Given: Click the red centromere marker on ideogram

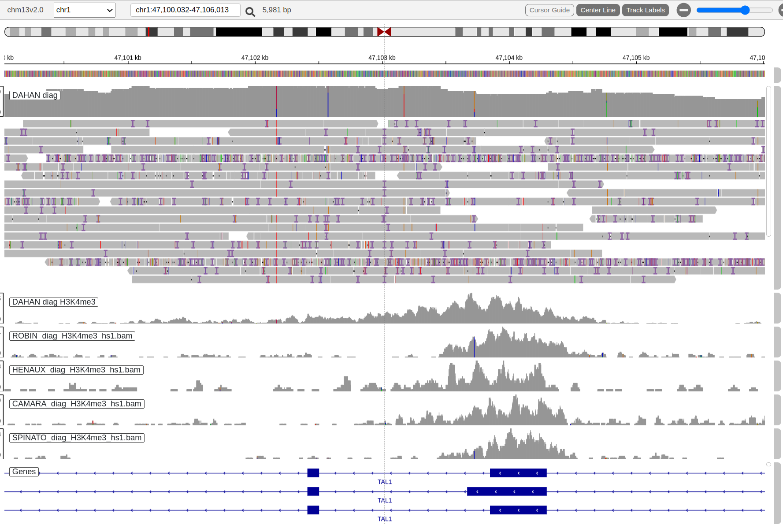Looking at the screenshot, I should point(384,32).
